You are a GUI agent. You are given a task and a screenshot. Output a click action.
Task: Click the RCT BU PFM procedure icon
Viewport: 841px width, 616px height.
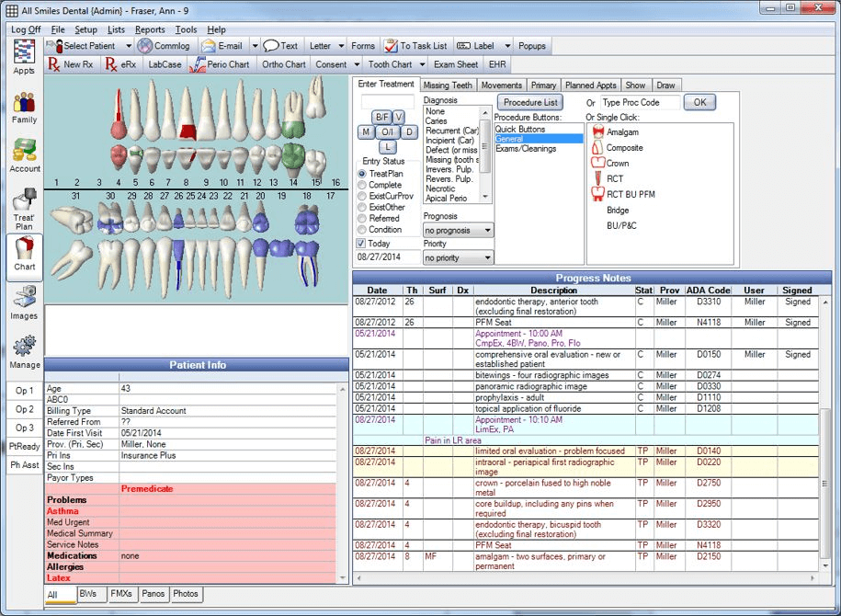pos(597,194)
